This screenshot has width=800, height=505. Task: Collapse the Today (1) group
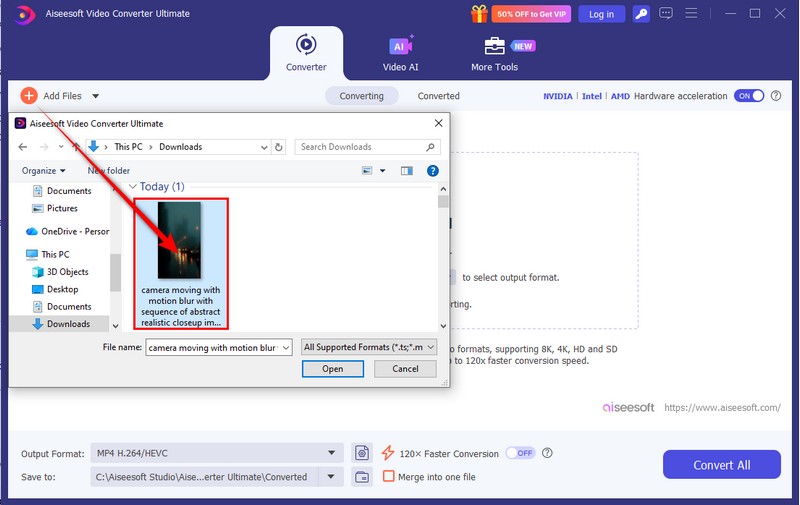tap(133, 187)
